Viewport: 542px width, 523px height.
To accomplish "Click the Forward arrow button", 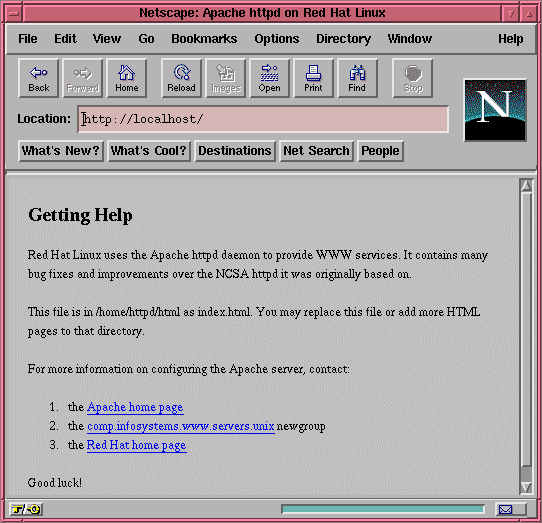I will tap(83, 78).
